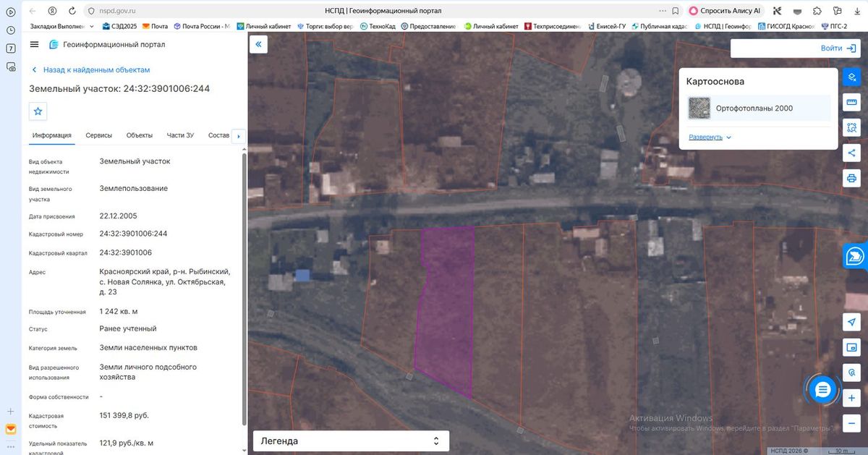
Task: Collapse the side panel with double chevron
Action: 259,44
